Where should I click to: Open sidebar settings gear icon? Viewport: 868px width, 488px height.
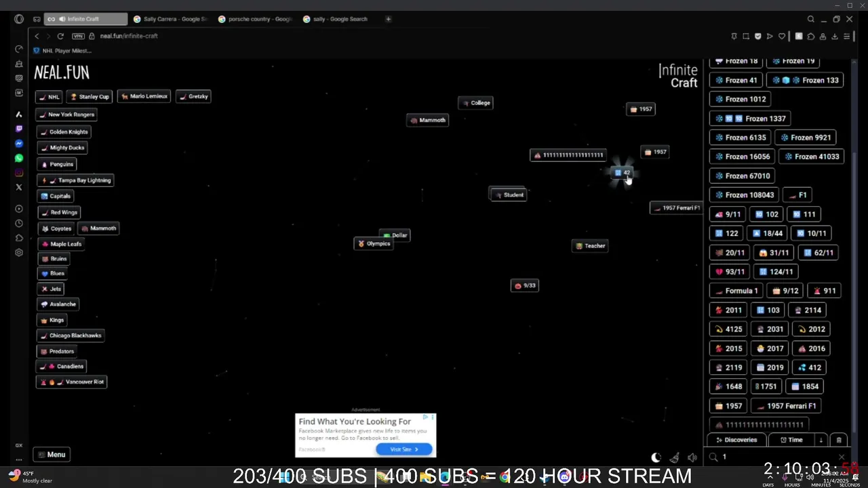pyautogui.click(x=19, y=252)
